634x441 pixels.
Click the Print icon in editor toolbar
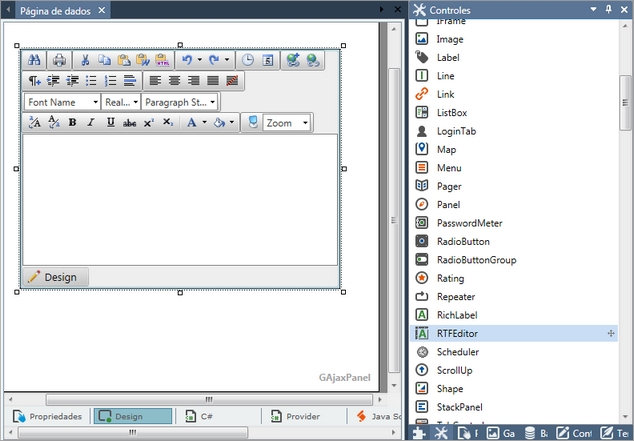pos(59,60)
